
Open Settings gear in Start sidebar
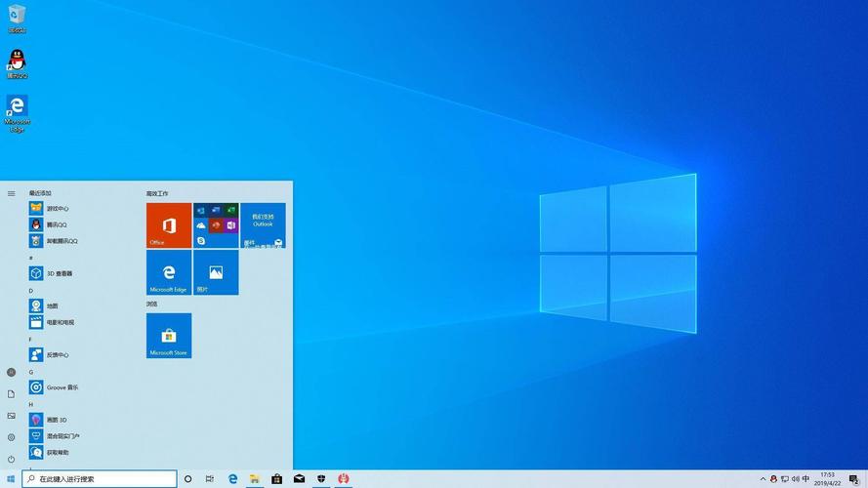[x=12, y=437]
